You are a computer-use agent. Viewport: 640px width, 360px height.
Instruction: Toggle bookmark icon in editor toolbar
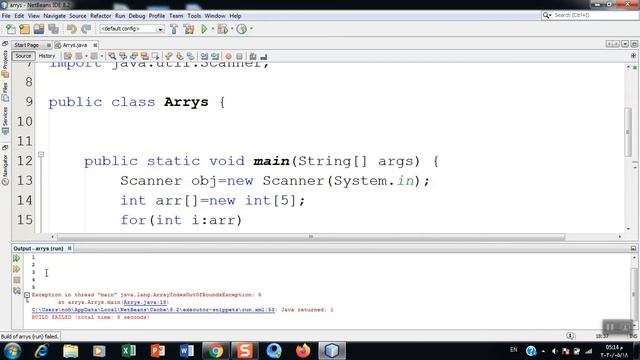pos(191,56)
